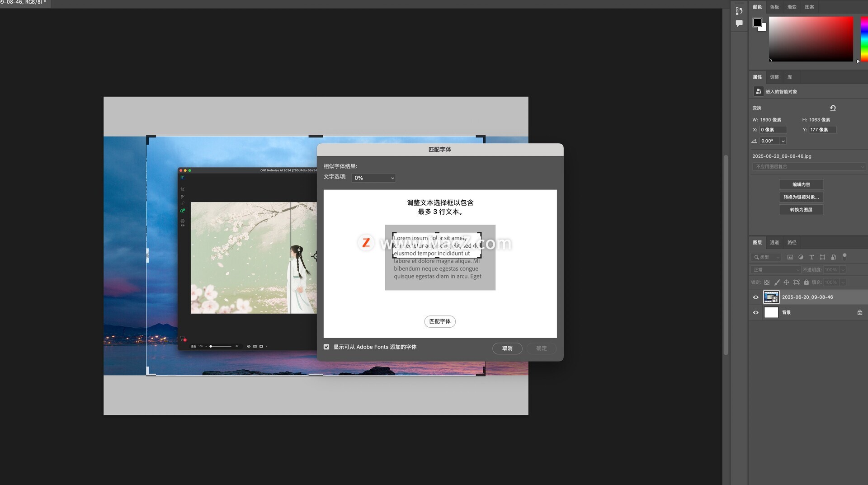Screen dimensions: 868x485
Task: Uncheck 显示可从 Adobe Fonts 添加的字体
Action: (326, 347)
